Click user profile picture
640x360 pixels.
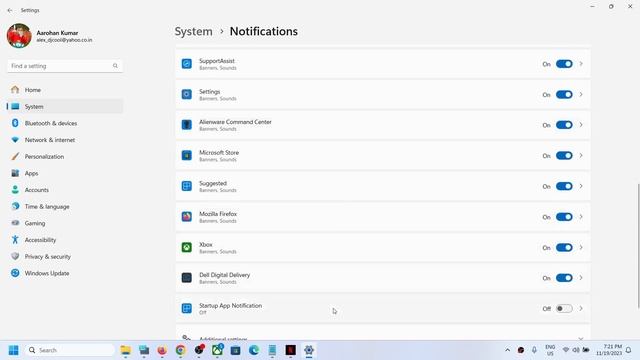pyautogui.click(x=19, y=36)
